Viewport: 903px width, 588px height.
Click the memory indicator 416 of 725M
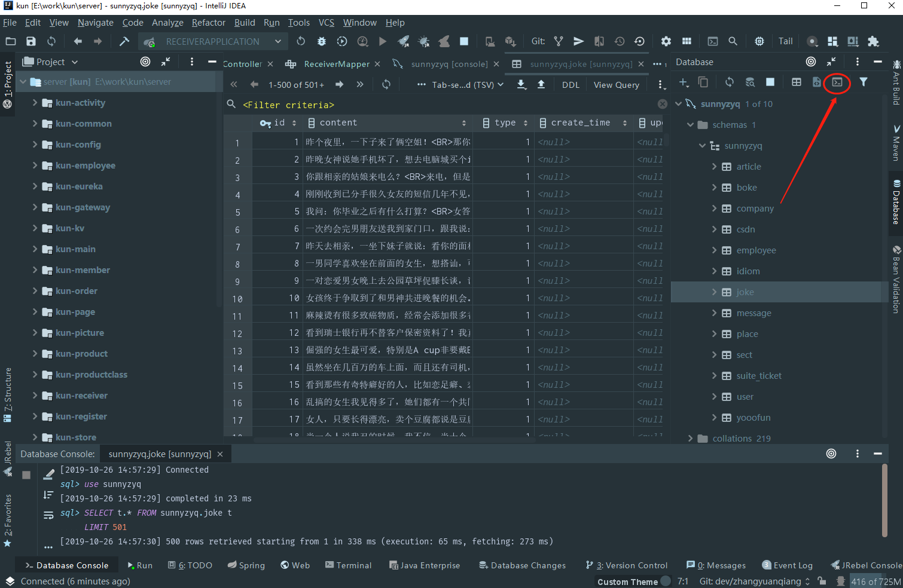pyautogui.click(x=876, y=581)
